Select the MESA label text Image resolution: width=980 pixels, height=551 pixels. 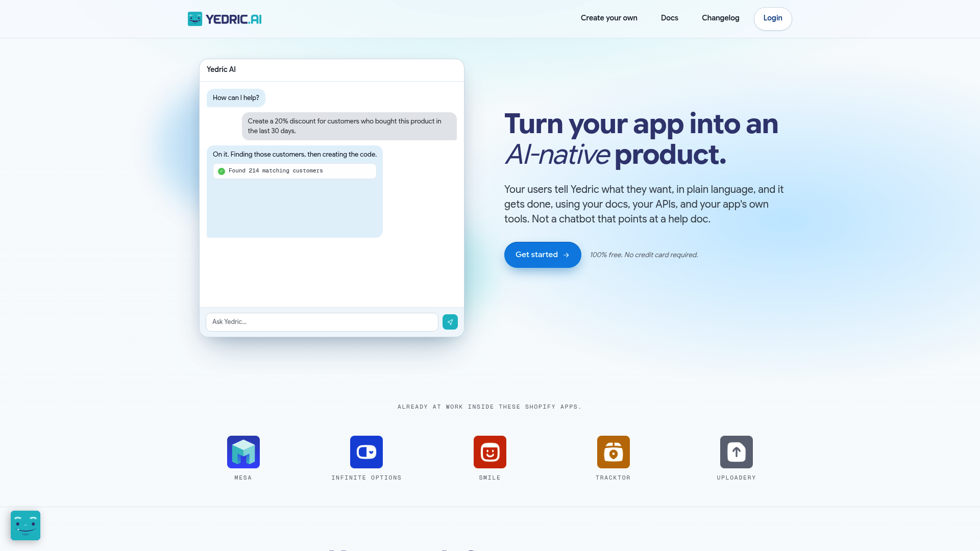click(243, 478)
